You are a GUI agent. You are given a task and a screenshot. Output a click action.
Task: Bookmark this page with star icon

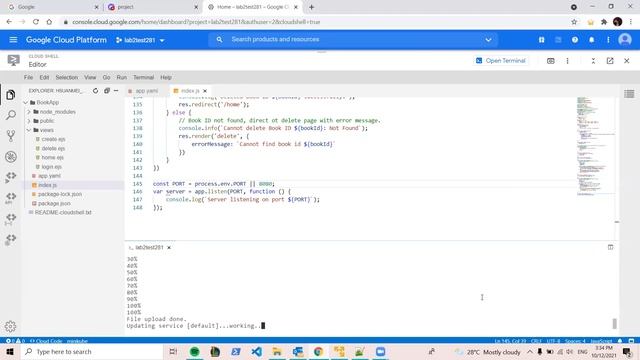tap(574, 22)
